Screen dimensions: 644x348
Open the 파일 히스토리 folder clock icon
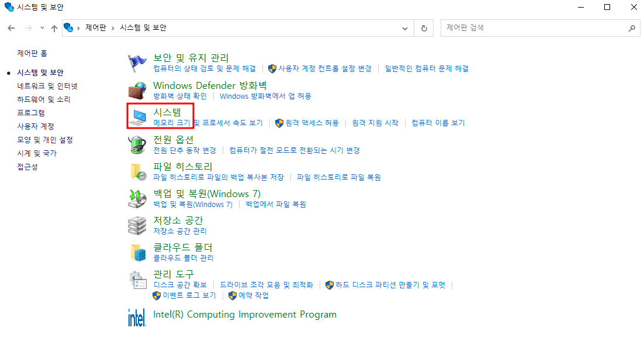[138, 172]
